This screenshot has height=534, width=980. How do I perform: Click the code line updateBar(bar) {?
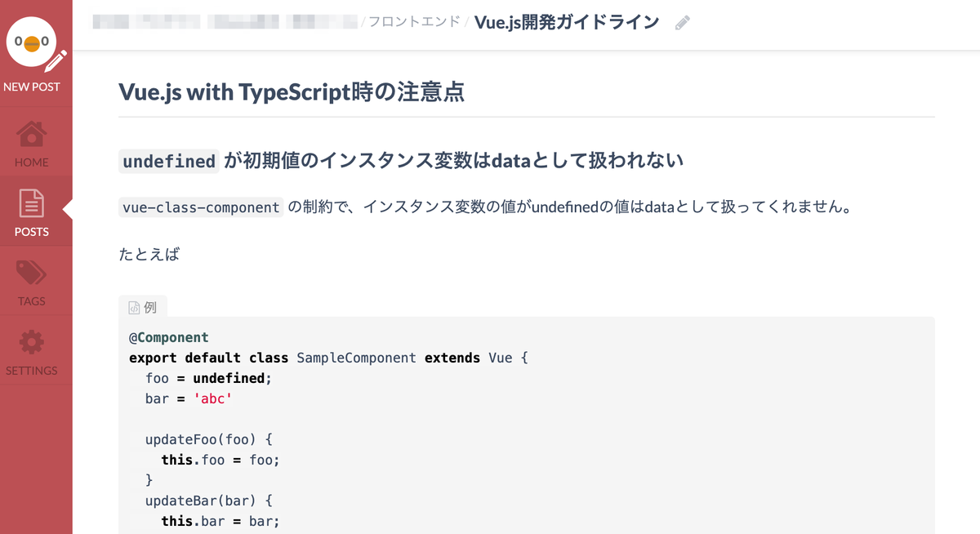click(x=208, y=501)
